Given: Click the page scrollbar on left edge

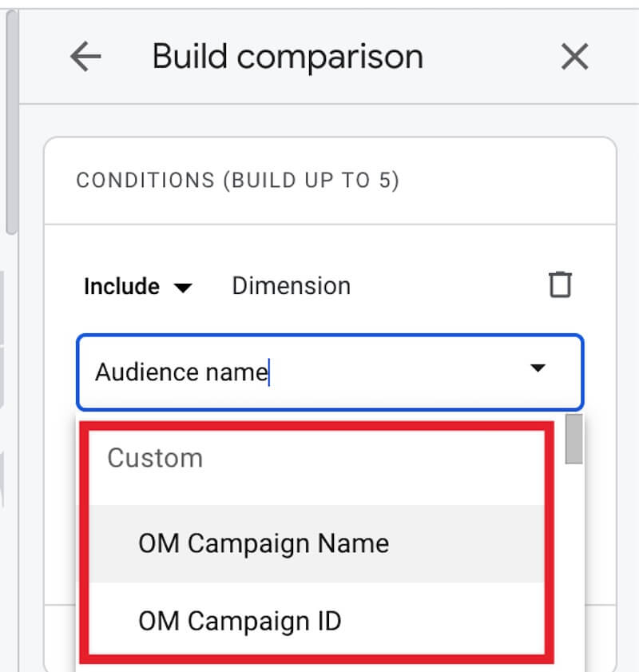Looking at the screenshot, I should [x=11, y=120].
